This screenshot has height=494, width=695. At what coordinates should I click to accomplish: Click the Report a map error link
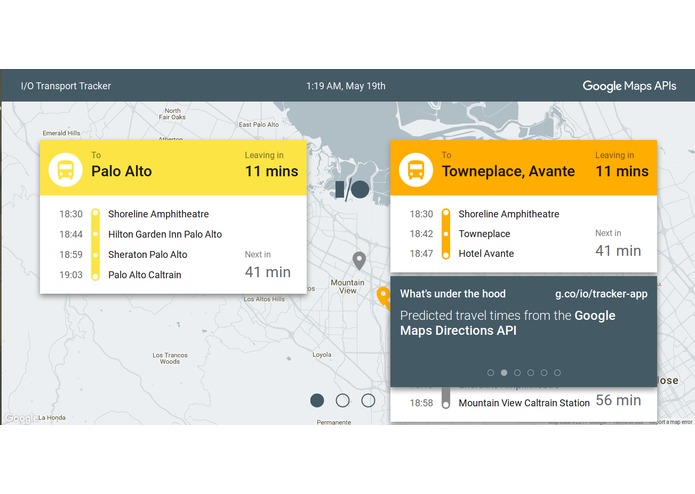tap(670, 422)
